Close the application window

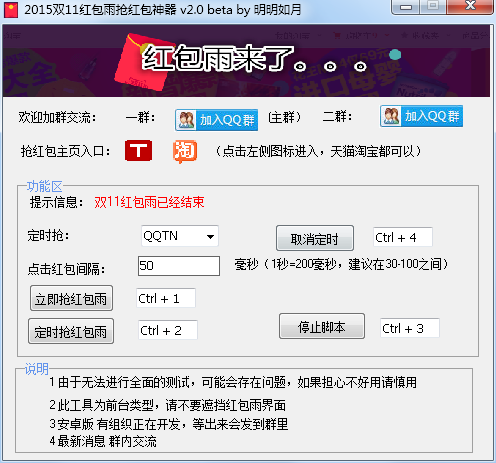pyautogui.click(x=470, y=7)
